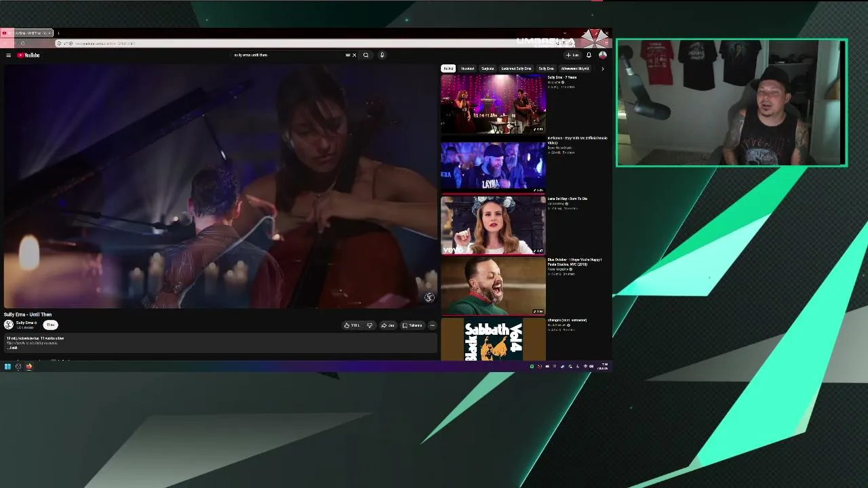Viewport: 868px width, 488px height.
Task: Click the main video player to pause
Action: tap(220, 186)
